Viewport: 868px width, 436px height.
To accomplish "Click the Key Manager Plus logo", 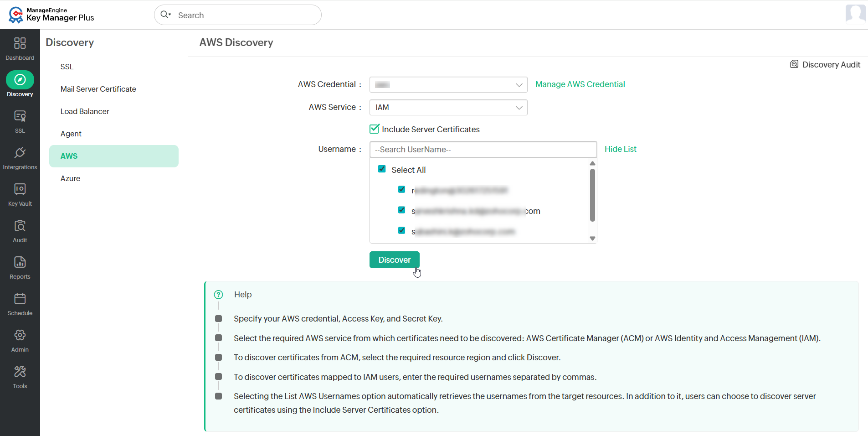I will coord(51,15).
